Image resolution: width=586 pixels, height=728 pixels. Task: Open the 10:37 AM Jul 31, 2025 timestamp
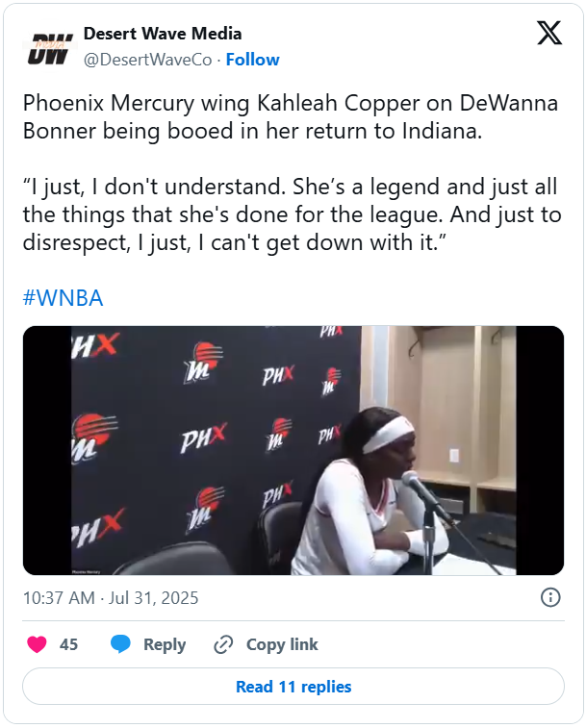111,597
